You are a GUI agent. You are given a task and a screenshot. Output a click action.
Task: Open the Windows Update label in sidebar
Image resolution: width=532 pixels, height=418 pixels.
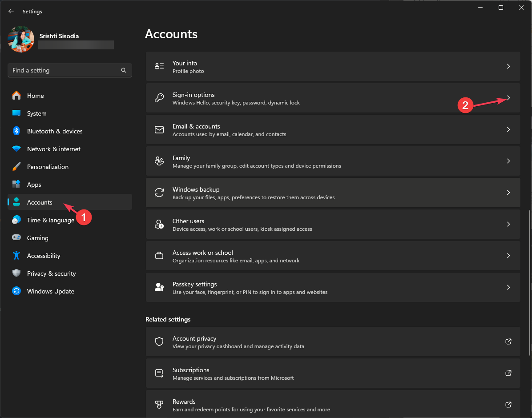(51, 291)
